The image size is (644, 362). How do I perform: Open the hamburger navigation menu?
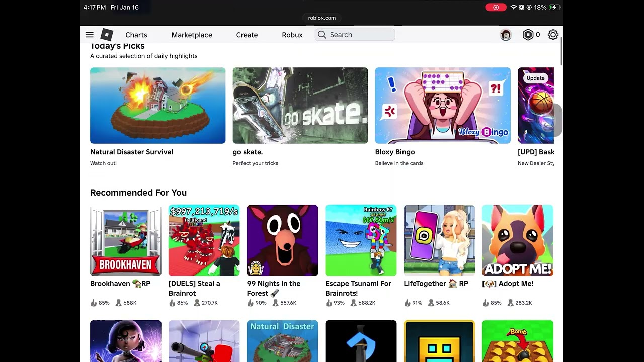click(89, 35)
